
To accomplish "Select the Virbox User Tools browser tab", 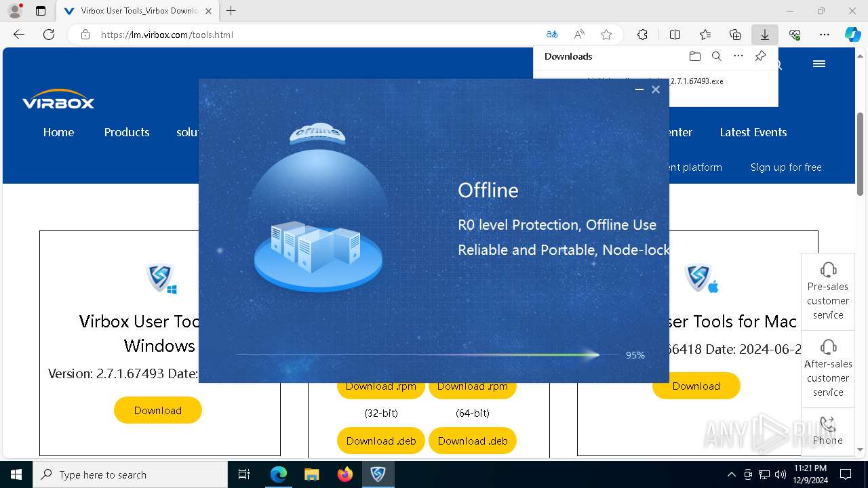I will pyautogui.click(x=138, y=11).
